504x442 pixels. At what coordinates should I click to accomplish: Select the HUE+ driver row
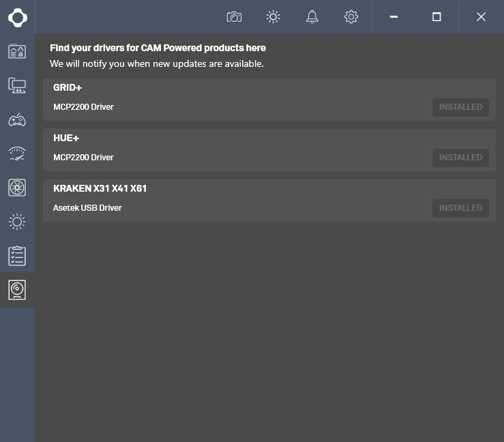point(239,150)
